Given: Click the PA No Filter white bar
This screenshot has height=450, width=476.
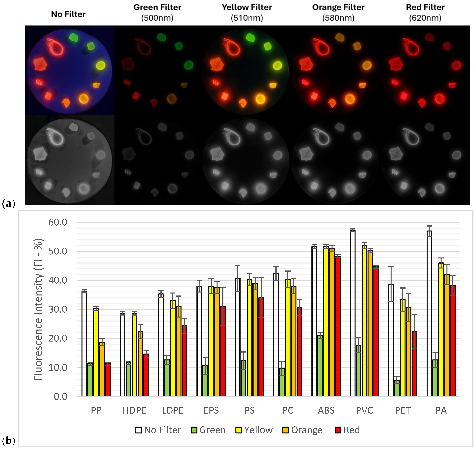Looking at the screenshot, I should [429, 314].
